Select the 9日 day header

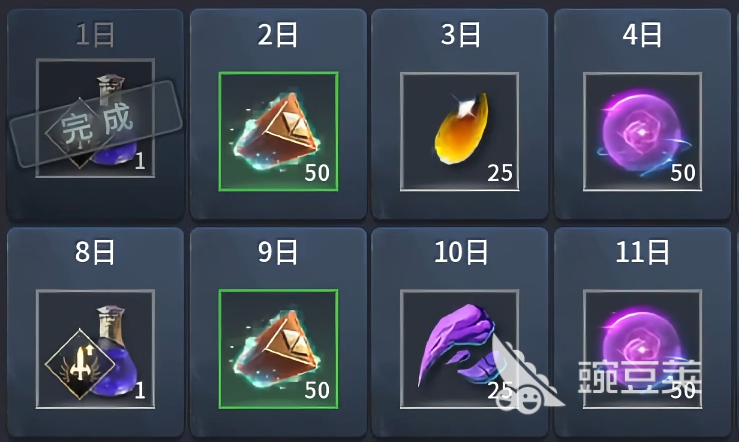coord(278,252)
